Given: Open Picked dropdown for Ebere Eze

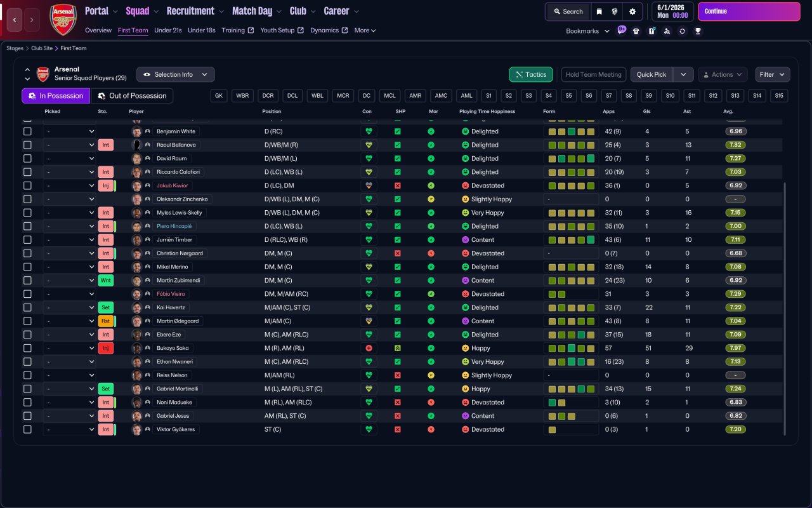Looking at the screenshot, I should 70,335.
